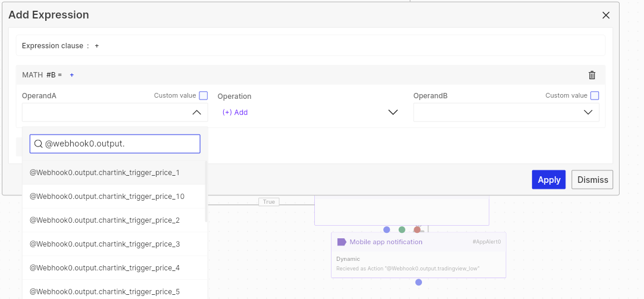
Task: Click the search magnifier icon in dropdown
Action: pos(39,144)
